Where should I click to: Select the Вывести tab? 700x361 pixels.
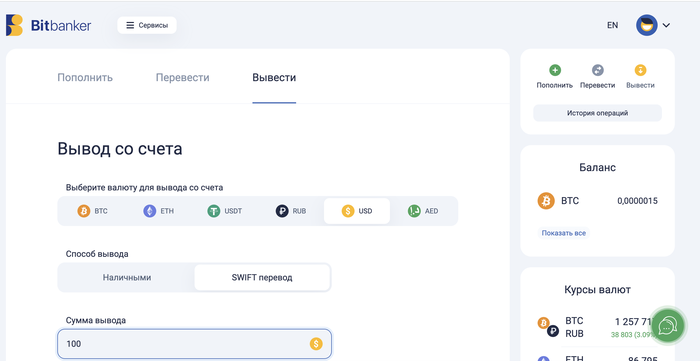[274, 78]
